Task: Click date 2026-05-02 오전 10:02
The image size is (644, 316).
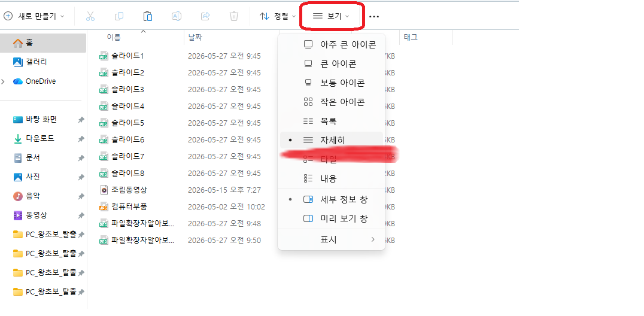Action: [x=226, y=207]
